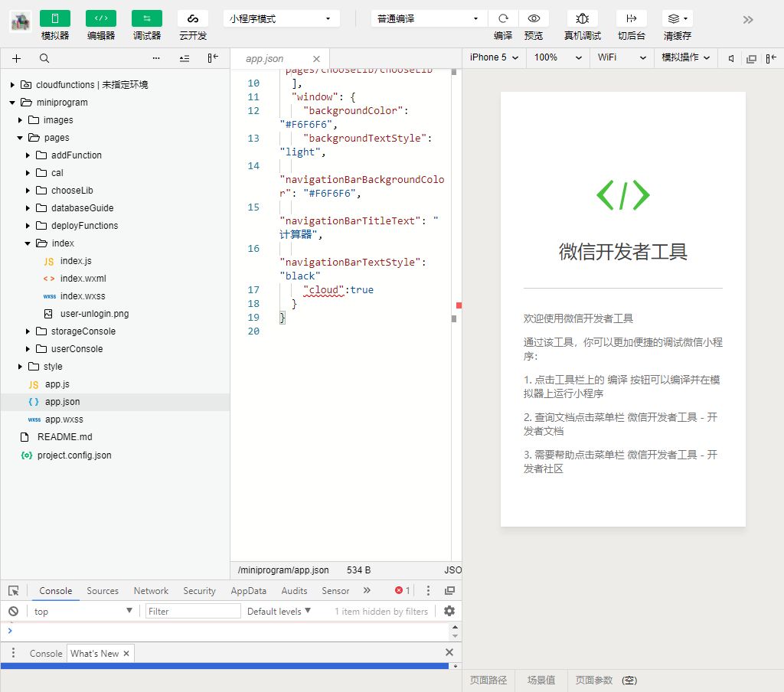Start 真机调试 real device debugging

tap(583, 18)
